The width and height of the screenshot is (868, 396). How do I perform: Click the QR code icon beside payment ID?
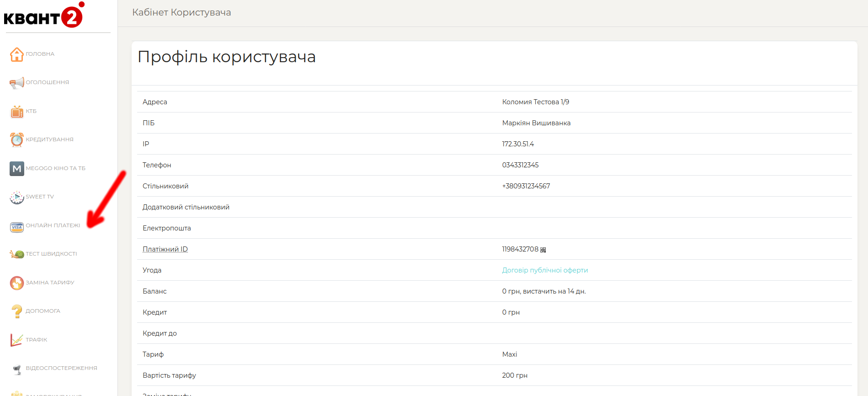[x=543, y=250]
